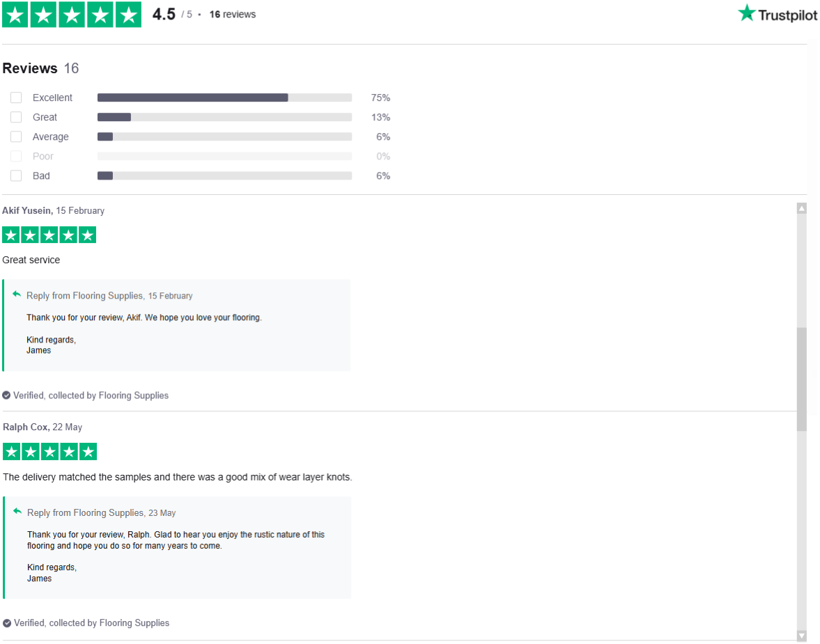Select the Bad rating checkbox

[x=16, y=176]
